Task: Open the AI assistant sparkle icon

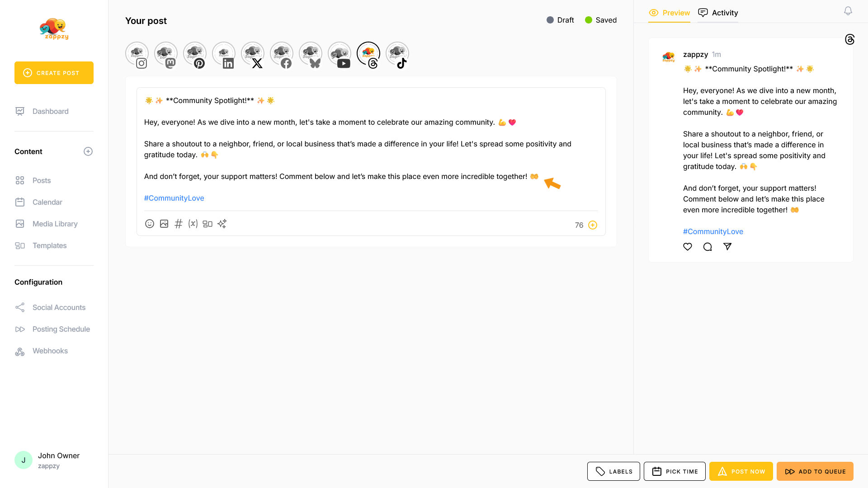Action: pyautogui.click(x=222, y=224)
